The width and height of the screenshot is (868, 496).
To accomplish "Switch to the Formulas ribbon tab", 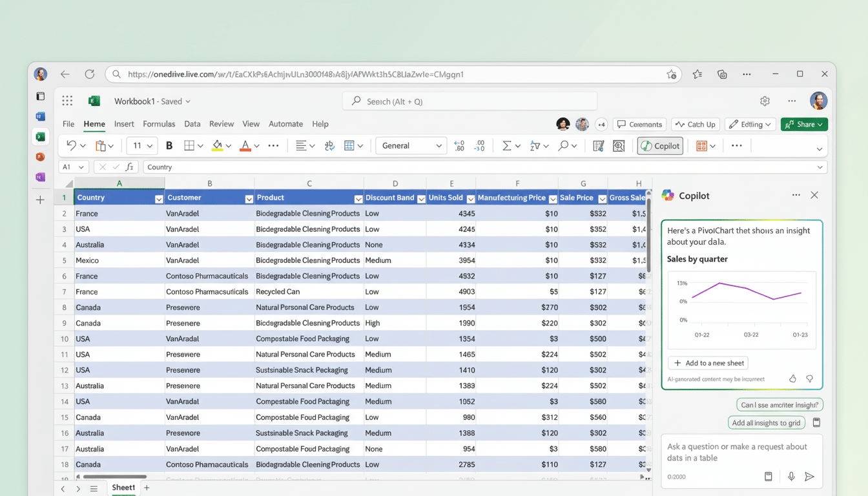I will [x=159, y=123].
